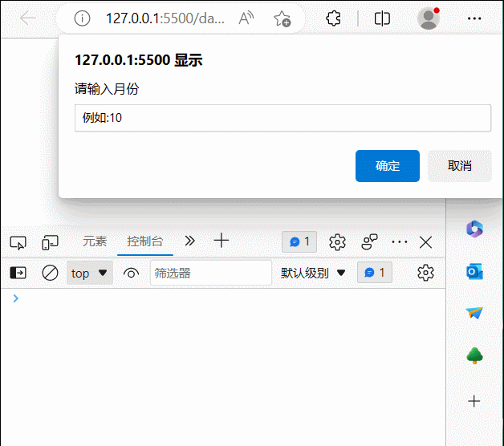Toggle device emulation mode icon
Screen dimensions: 504x446
(51, 241)
